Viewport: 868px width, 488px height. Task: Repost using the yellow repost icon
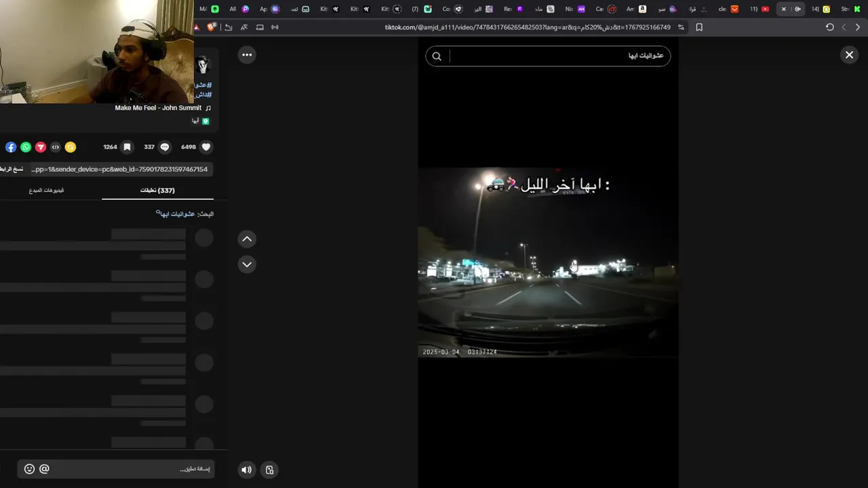point(70,146)
